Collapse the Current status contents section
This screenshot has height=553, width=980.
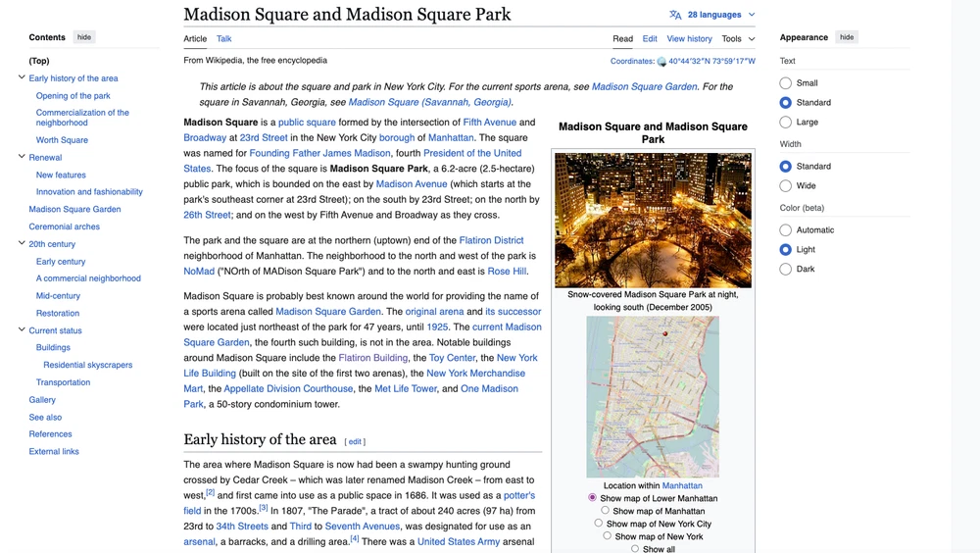pyautogui.click(x=22, y=330)
